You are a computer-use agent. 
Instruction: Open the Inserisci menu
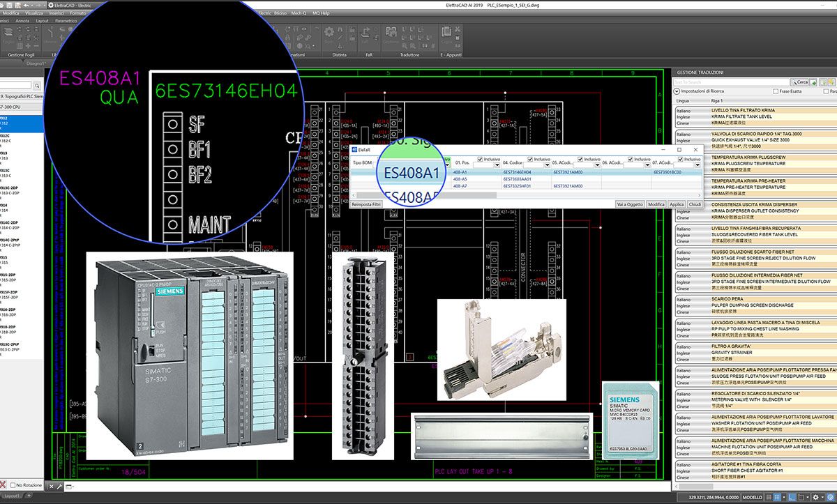(57, 13)
